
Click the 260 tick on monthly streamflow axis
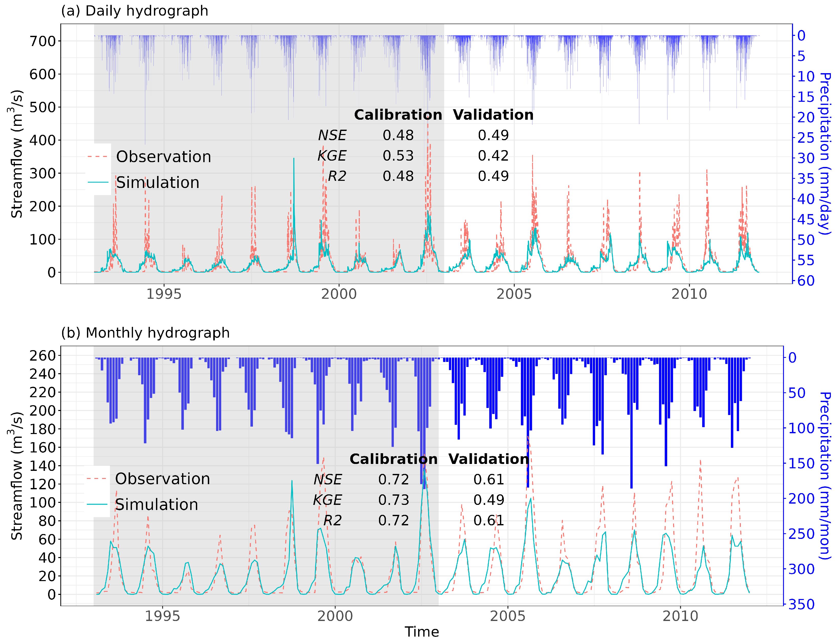tap(42, 355)
